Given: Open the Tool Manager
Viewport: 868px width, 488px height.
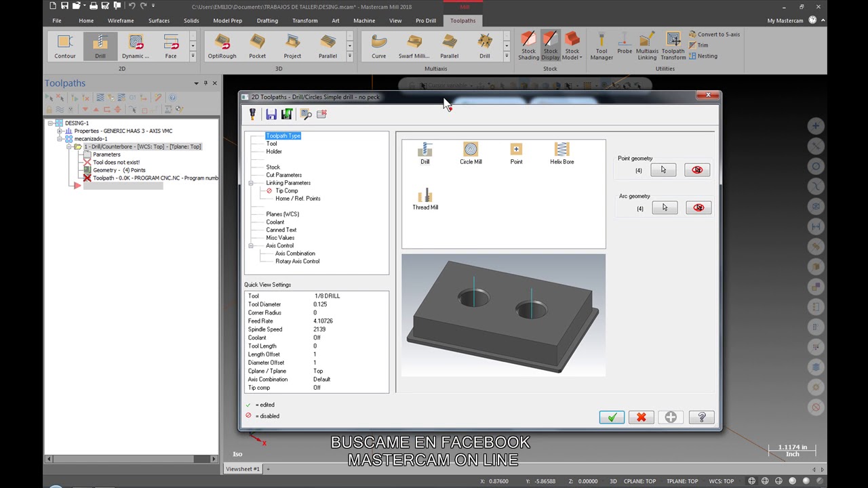Looking at the screenshot, I should [601, 46].
